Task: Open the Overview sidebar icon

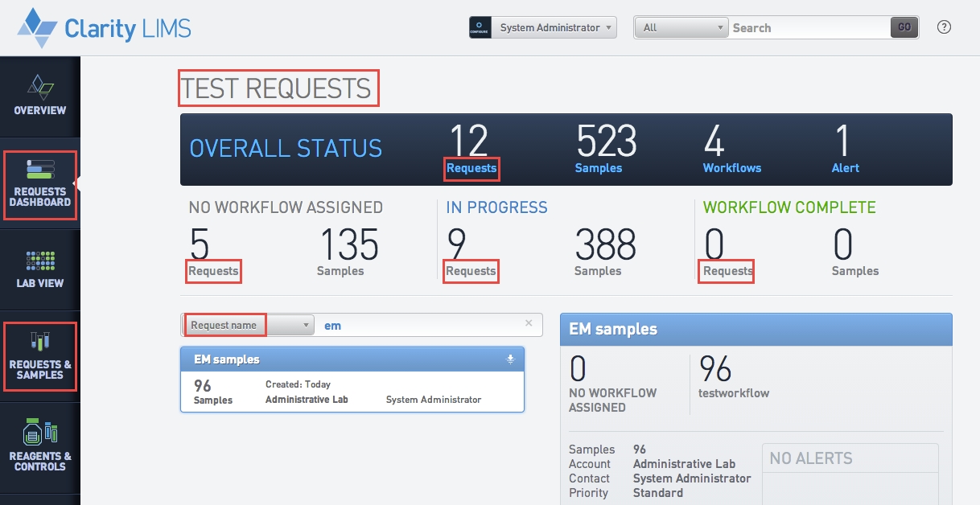Action: (39, 95)
